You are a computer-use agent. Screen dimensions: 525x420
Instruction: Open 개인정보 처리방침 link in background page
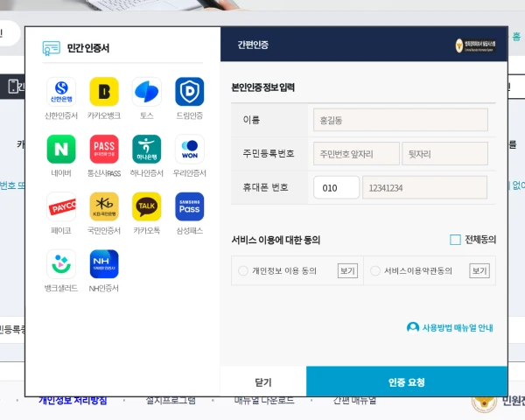73,401
